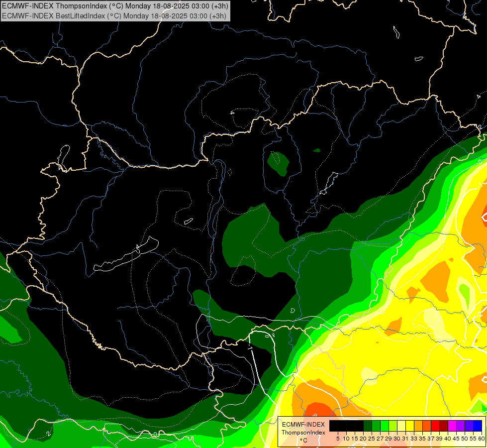This screenshot has width=487, height=448.
Task: Select the magenta 40–45 legend swatch
Action: (452, 426)
